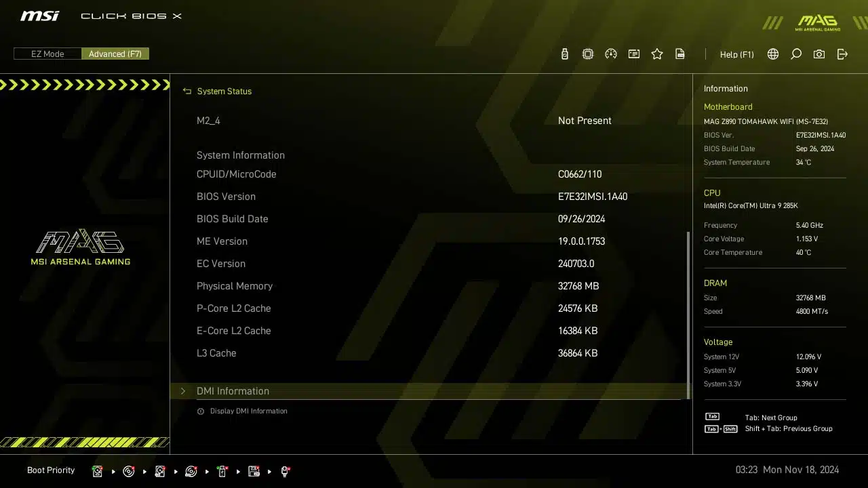The height and width of the screenshot is (488, 868).
Task: Select third boot device USB hard disk icon
Action: [160, 471]
